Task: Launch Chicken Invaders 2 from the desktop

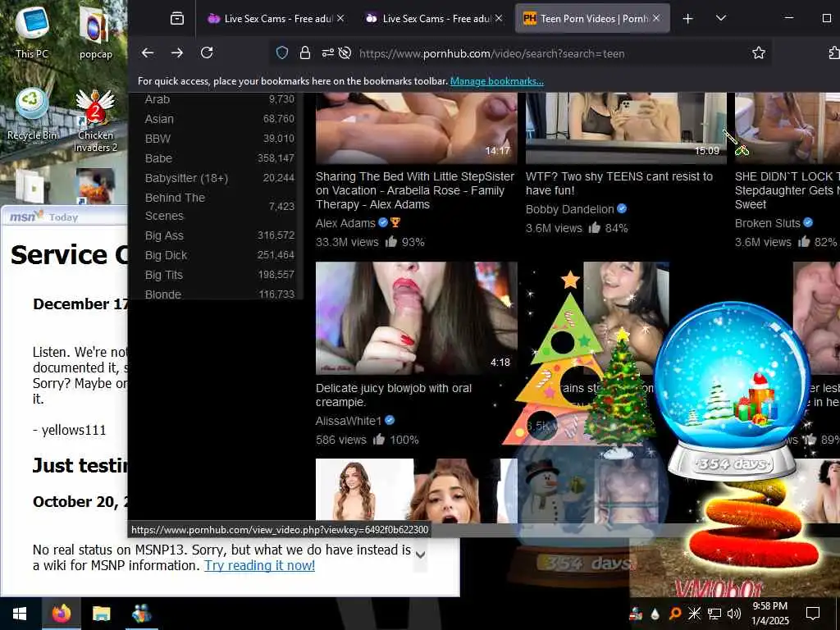Action: tap(95, 121)
